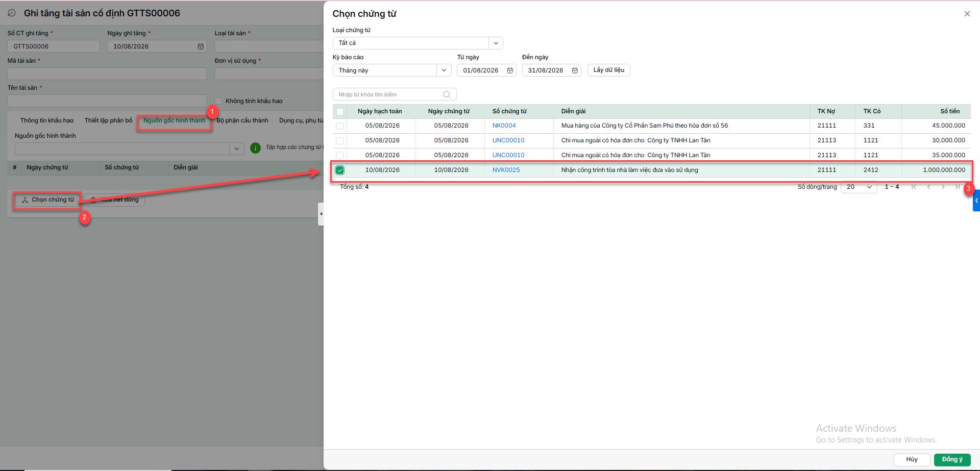Click the amount 1.000.000.000
980x471 pixels.
coord(944,170)
